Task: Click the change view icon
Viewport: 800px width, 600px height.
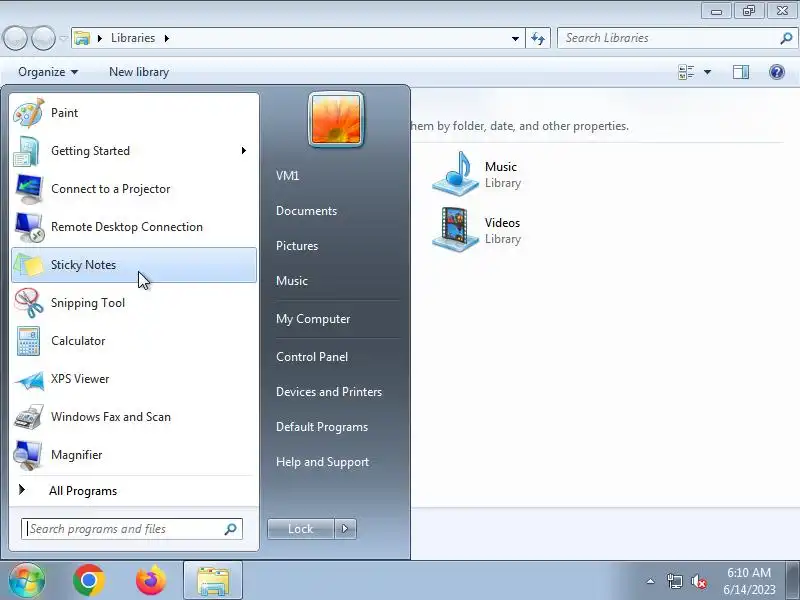Action: (x=686, y=72)
